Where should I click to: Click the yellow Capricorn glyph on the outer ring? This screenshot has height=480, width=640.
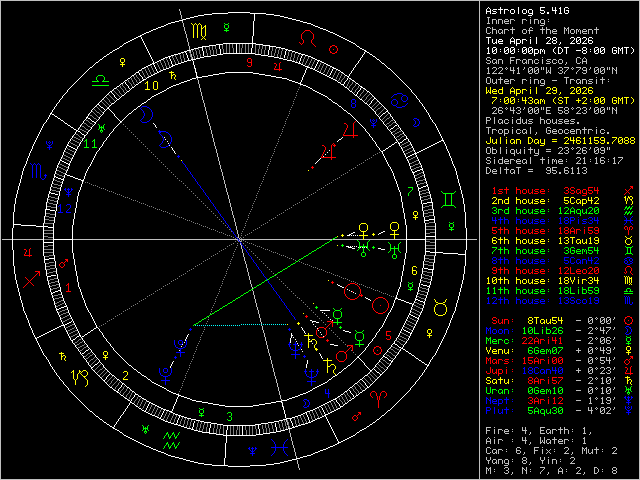79,377
